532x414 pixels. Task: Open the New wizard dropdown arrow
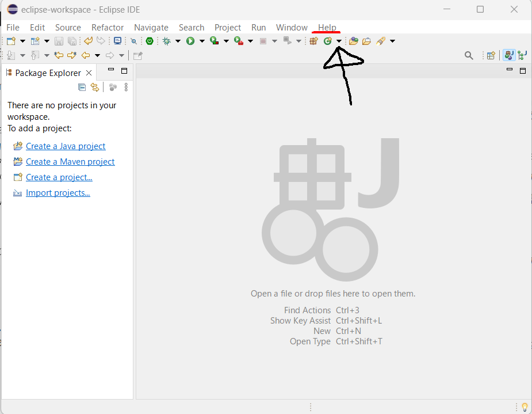click(22, 41)
